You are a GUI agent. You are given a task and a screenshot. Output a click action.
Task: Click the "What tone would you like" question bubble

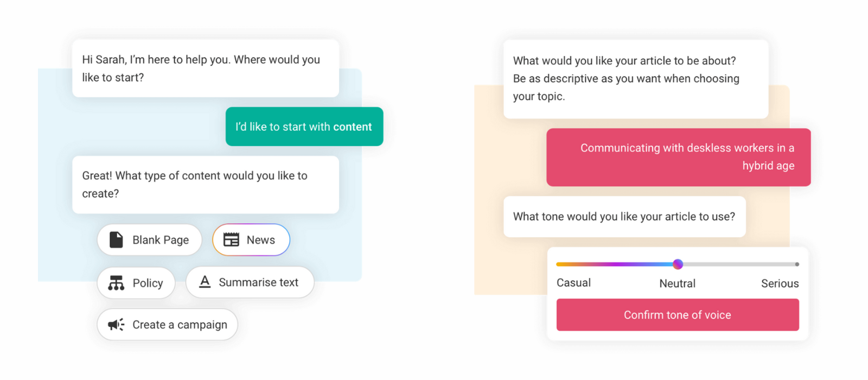click(624, 217)
